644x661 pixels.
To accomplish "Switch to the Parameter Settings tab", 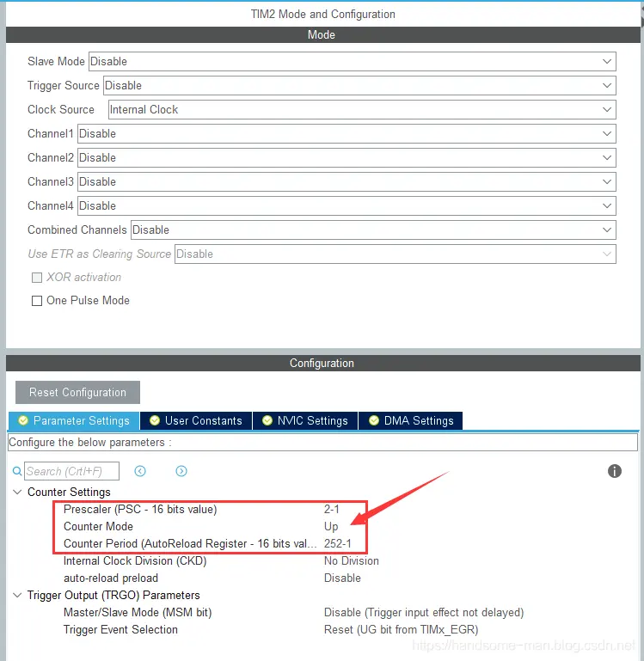I will (x=74, y=420).
